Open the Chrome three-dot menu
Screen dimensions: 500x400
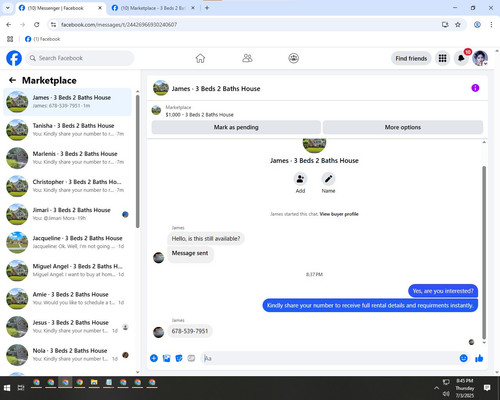pyautogui.click(x=491, y=25)
